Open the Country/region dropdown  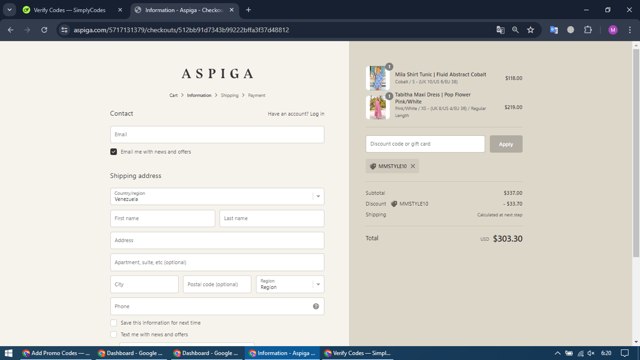[x=217, y=196]
